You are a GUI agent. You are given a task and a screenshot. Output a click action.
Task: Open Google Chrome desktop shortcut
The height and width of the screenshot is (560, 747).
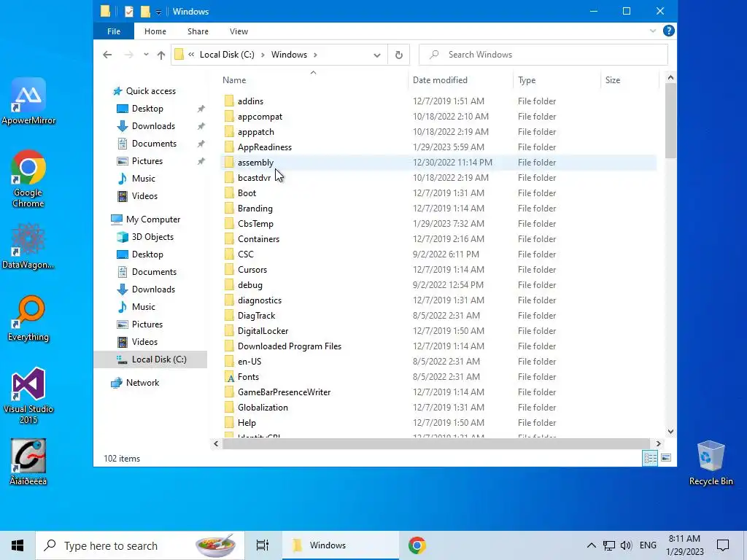(x=28, y=179)
